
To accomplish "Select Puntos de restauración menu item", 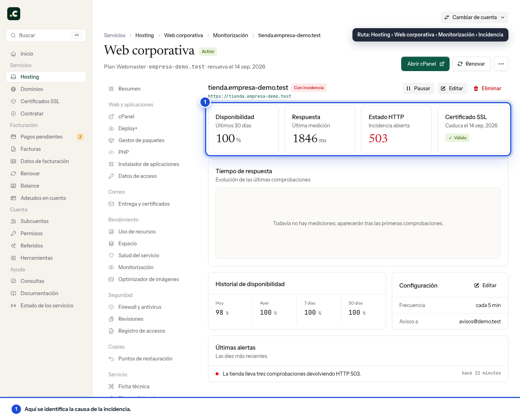I will click(x=145, y=359).
